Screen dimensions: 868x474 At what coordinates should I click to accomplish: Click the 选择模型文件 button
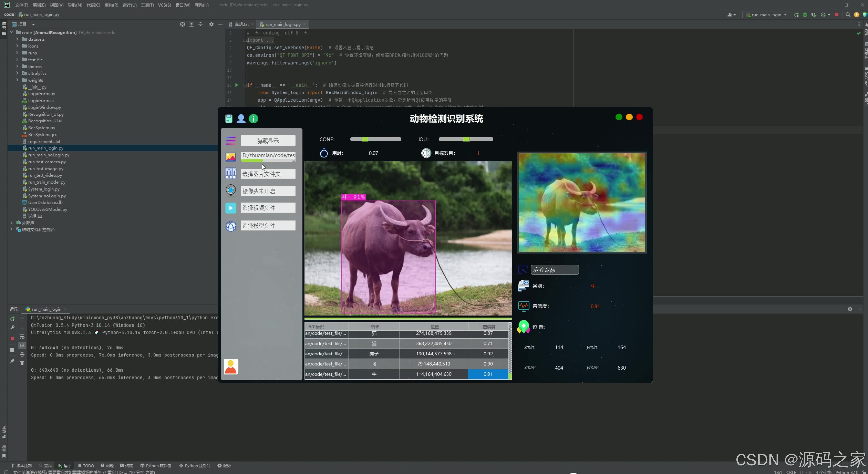[x=267, y=226]
